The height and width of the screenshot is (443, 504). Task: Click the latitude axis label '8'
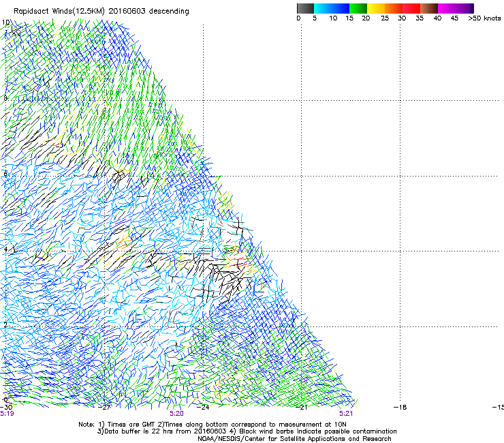(x=5, y=98)
